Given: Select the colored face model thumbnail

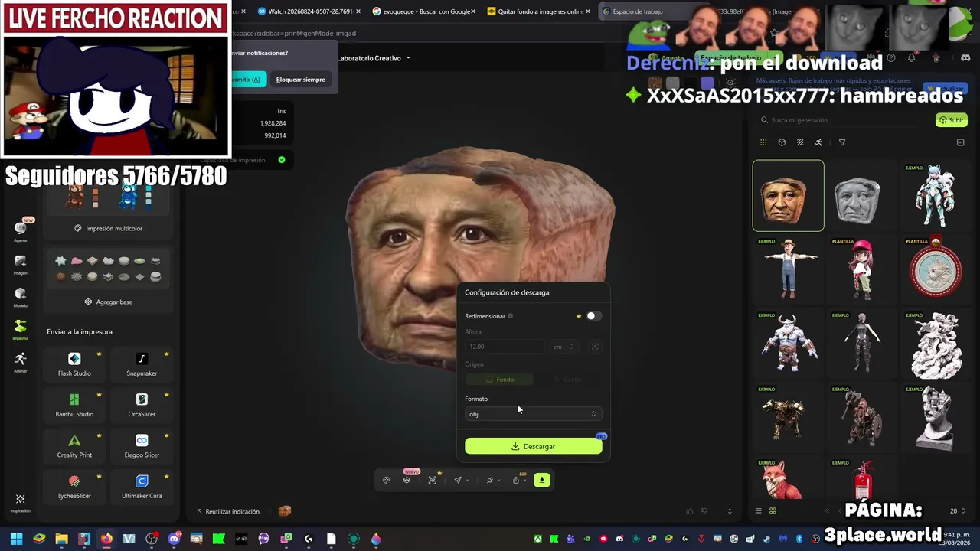Looking at the screenshot, I should 788,195.
